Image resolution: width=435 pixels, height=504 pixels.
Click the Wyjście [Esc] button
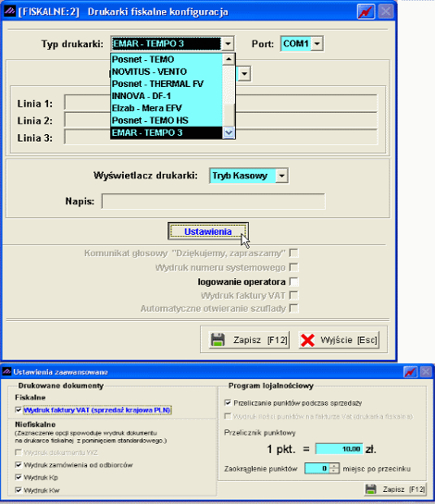tap(339, 339)
